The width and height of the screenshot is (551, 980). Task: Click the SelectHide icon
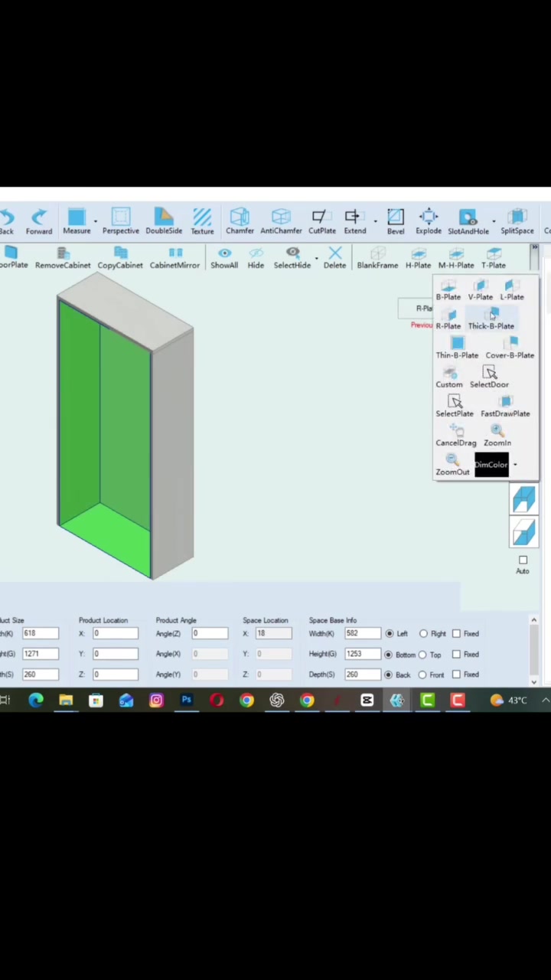(292, 258)
